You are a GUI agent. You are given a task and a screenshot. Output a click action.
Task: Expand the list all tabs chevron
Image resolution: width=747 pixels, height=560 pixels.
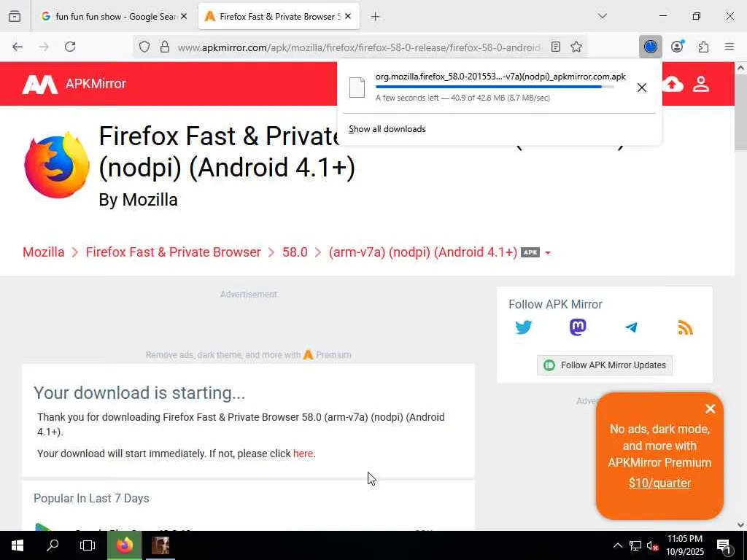point(603,16)
